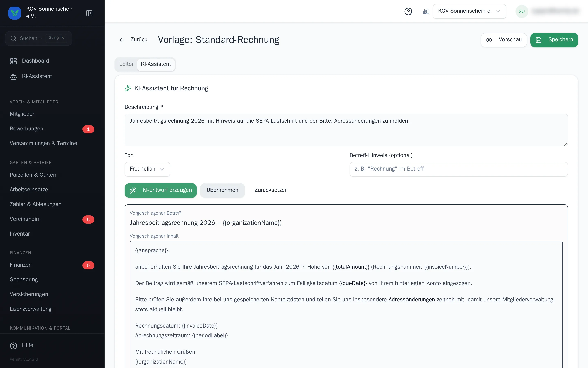The height and width of the screenshot is (368, 588).
Task: Save the template with Speichern
Action: click(554, 40)
